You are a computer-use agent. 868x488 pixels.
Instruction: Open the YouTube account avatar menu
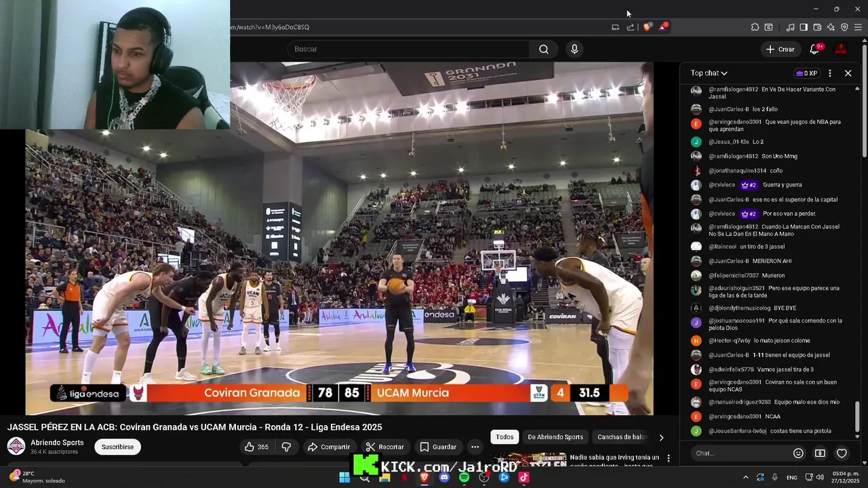point(841,49)
